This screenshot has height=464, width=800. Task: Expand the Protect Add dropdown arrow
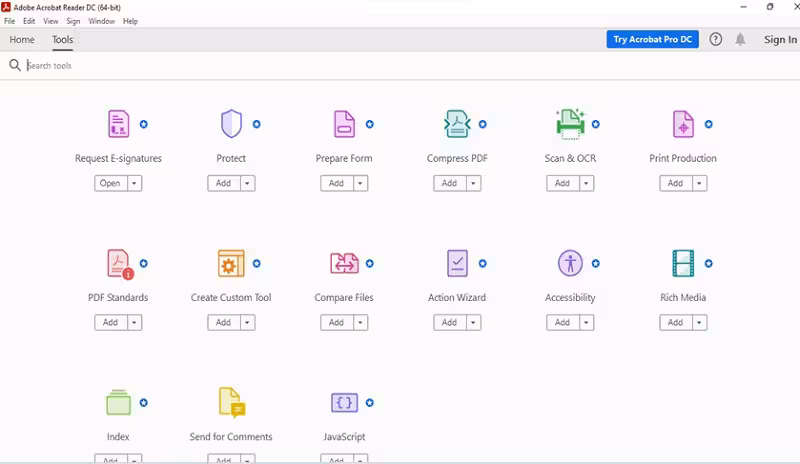click(x=247, y=183)
